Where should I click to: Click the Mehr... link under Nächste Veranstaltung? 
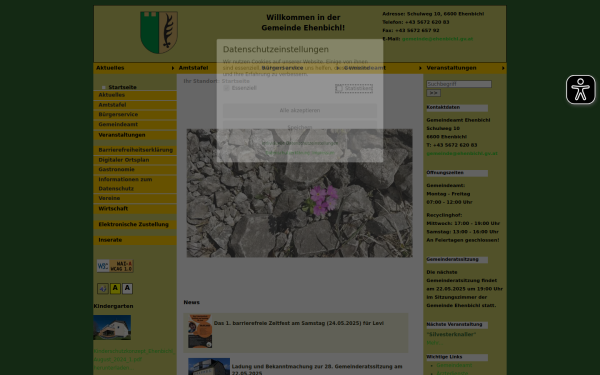tap(435, 343)
